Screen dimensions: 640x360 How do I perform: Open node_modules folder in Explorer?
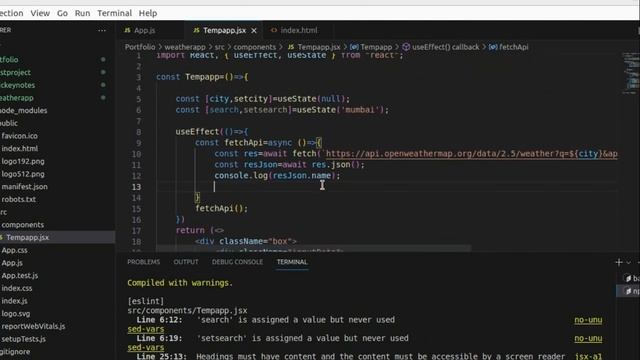tap(24, 111)
